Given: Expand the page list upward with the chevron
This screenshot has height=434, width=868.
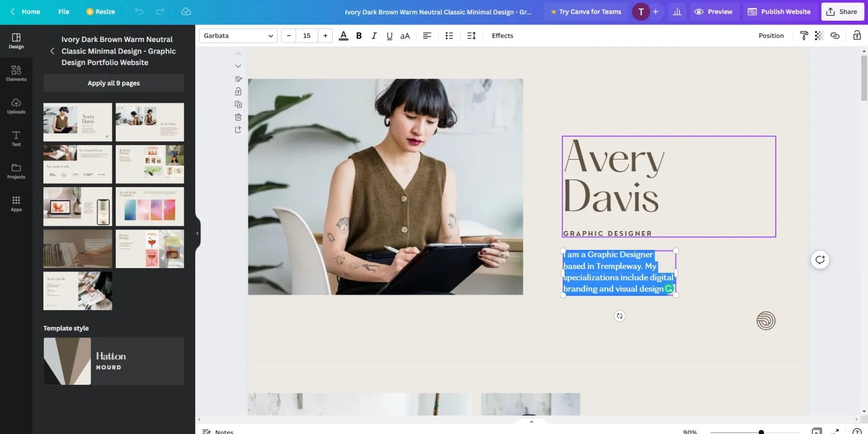Looking at the screenshot, I should [x=238, y=54].
